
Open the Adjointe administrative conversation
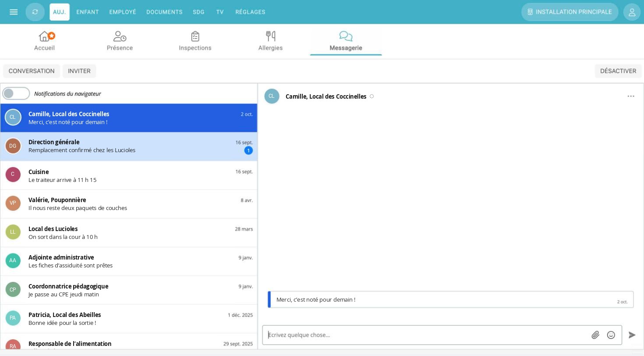point(129,261)
